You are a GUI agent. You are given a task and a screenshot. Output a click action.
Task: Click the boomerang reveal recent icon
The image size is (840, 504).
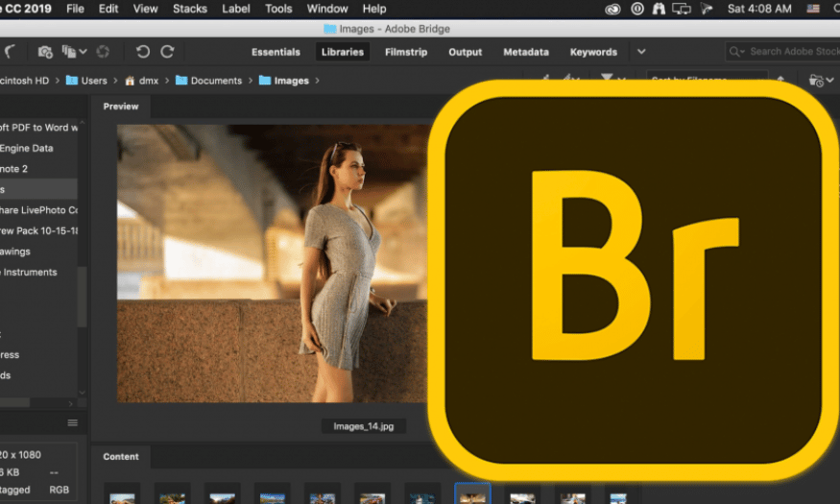[x=11, y=52]
